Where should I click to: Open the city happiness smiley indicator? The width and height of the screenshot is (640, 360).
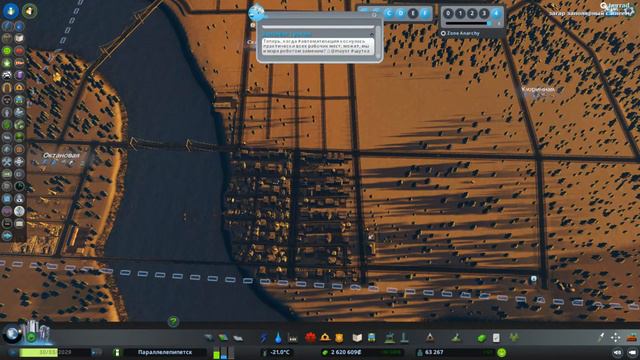pyautogui.click(x=502, y=352)
